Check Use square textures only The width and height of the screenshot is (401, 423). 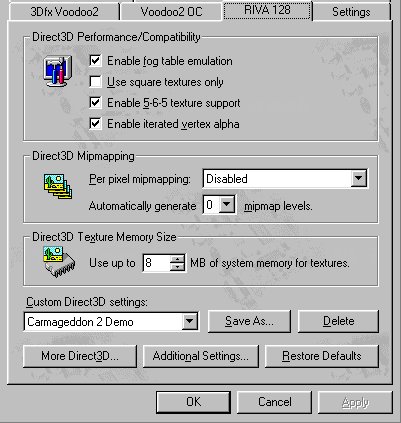(95, 82)
